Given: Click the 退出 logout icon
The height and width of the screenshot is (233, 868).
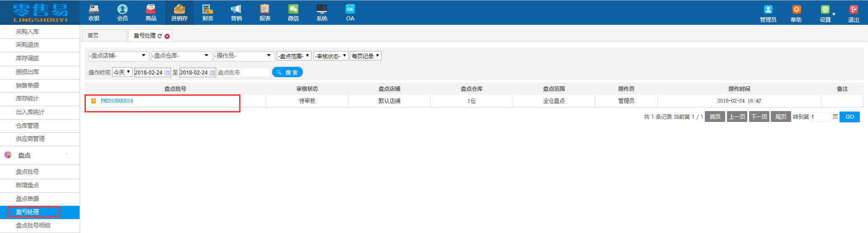Looking at the screenshot, I should (x=854, y=9).
